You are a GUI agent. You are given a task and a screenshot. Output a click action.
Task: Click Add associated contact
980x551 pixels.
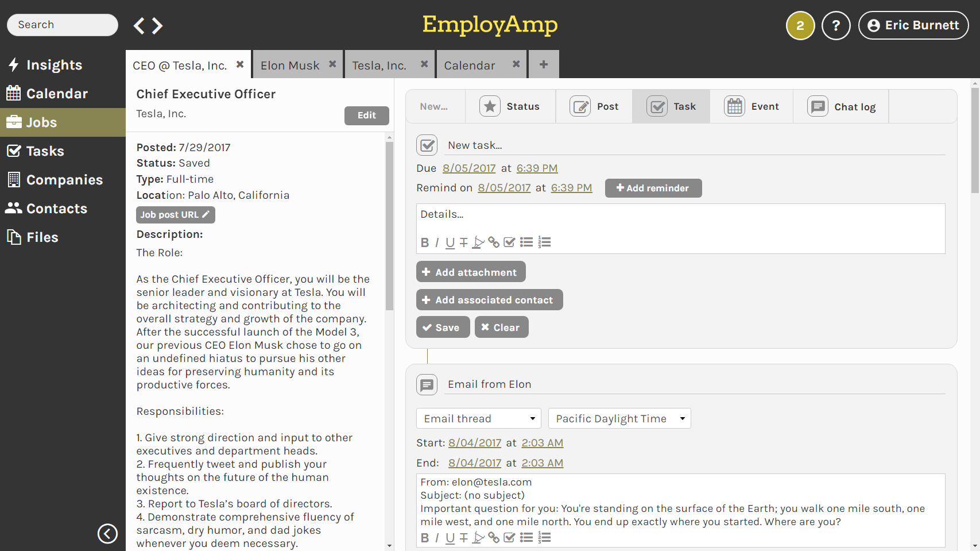490,299
